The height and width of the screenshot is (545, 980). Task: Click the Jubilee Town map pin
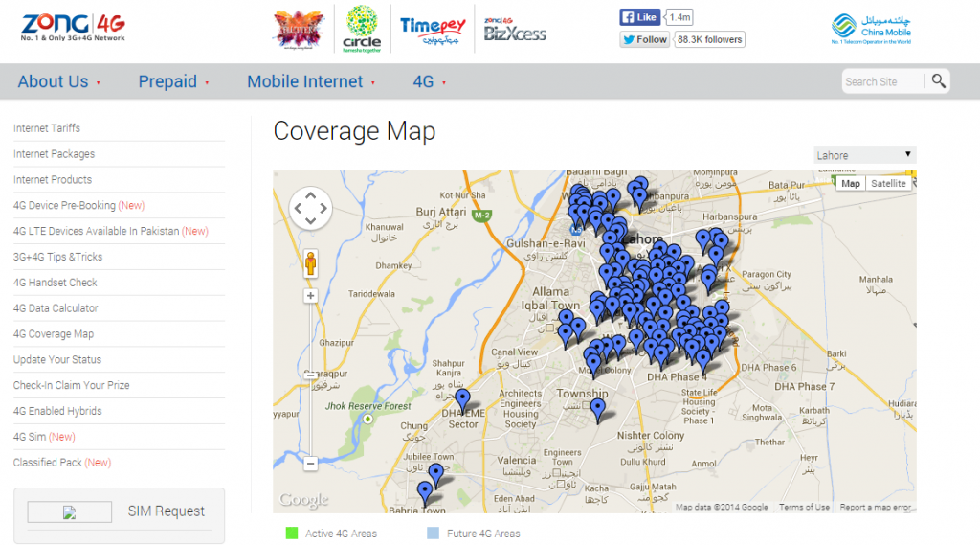tap(436, 475)
